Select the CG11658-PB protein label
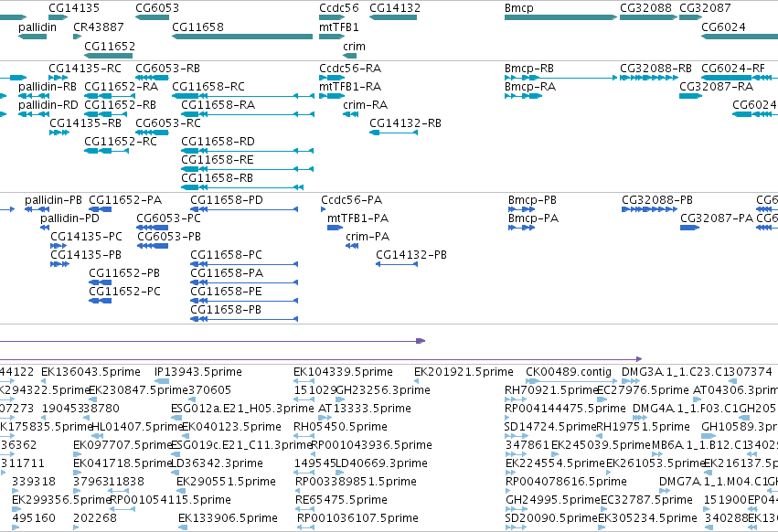The image size is (778, 532). click(x=225, y=310)
